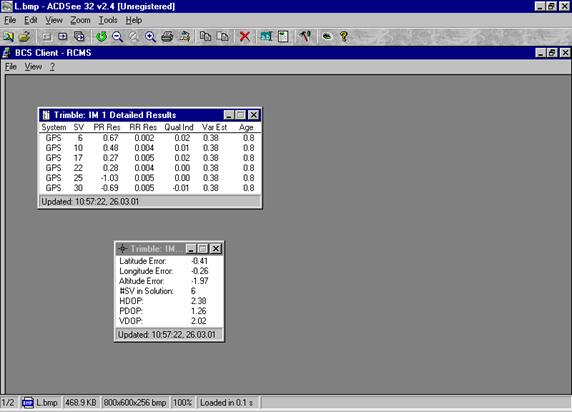Select the SV 25 row in Detailed Results
572x412 pixels.
(x=150, y=178)
